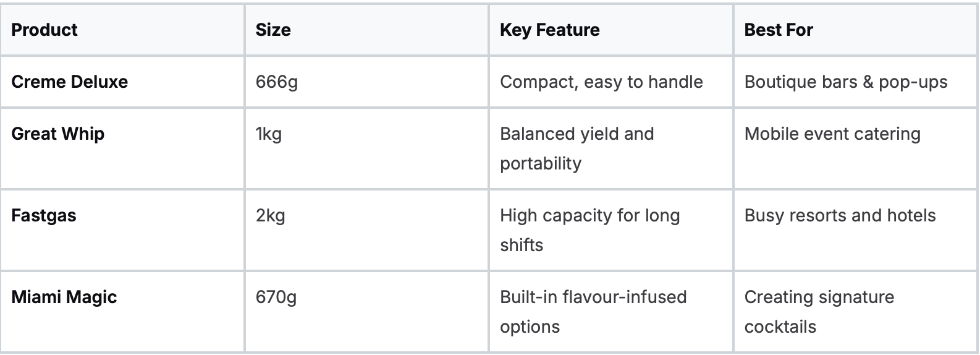The height and width of the screenshot is (355, 980).
Task: Select the Creme Deluxe product cell
Action: 70,82
